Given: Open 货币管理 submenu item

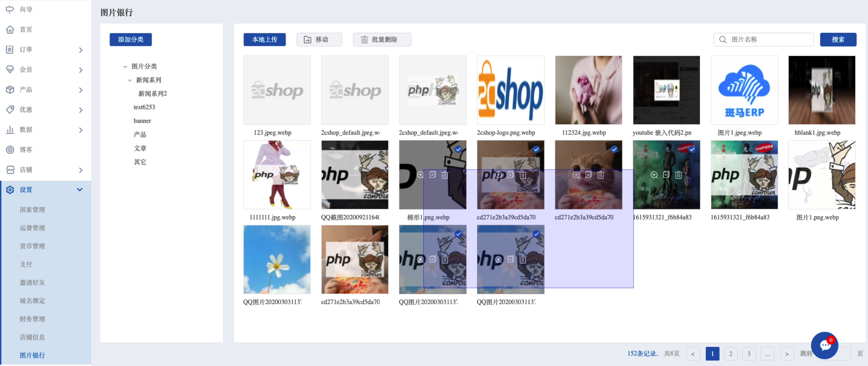Looking at the screenshot, I should coord(32,246).
